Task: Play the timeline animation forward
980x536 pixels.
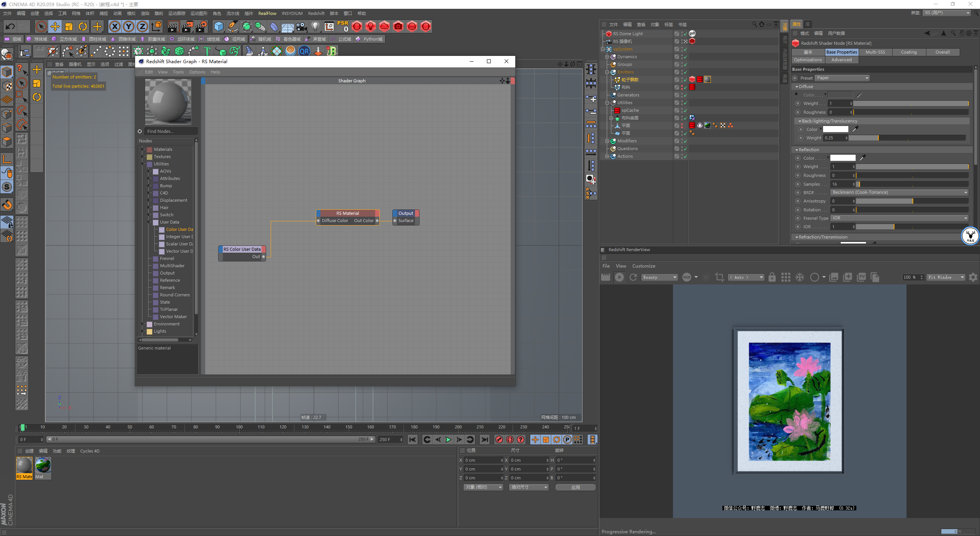Action: tap(448, 440)
